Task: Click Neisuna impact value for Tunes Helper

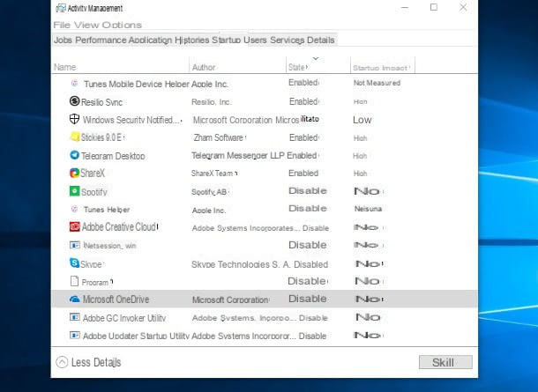Action: [368, 209]
